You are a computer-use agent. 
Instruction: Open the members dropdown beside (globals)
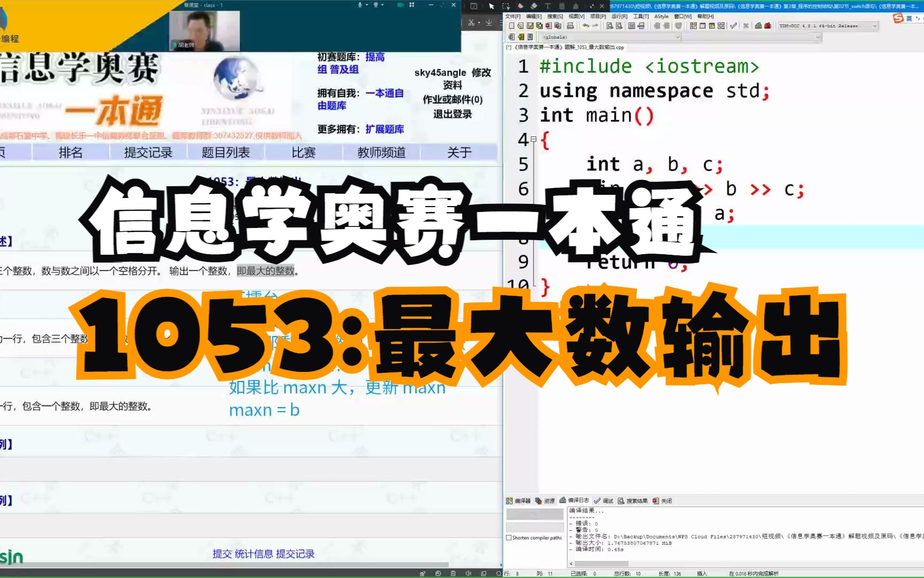point(817,37)
